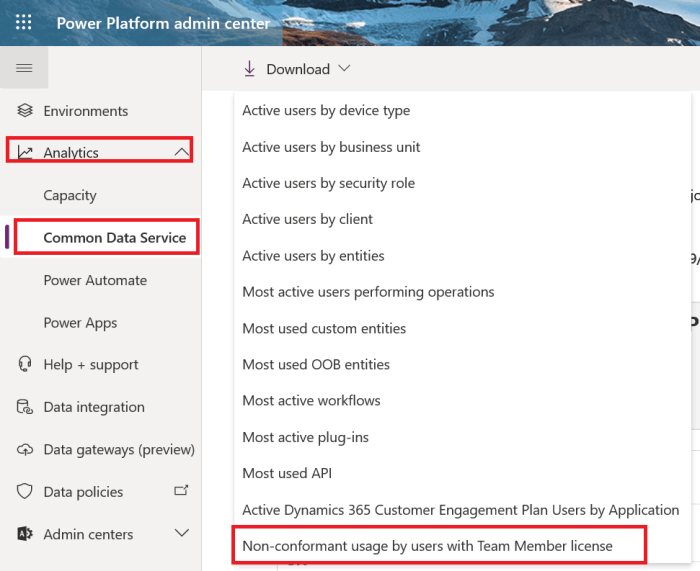700x571 pixels.
Task: Select Active users by device type
Action: [x=326, y=111]
